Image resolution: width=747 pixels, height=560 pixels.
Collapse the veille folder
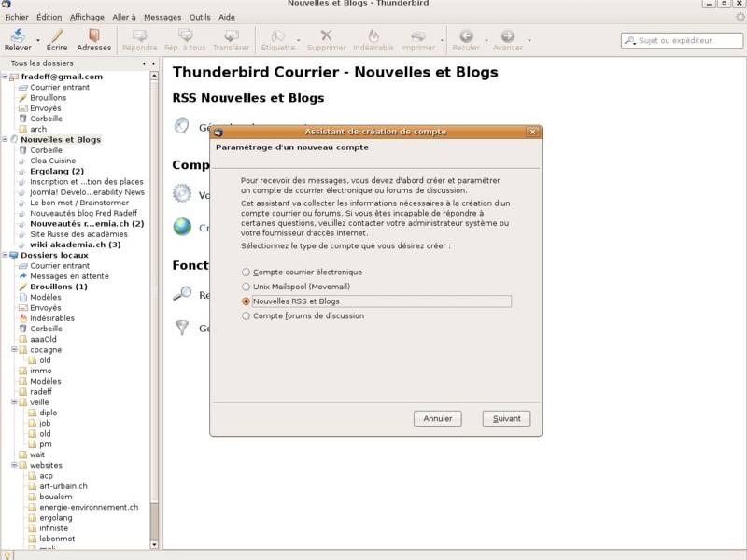[x=14, y=402]
